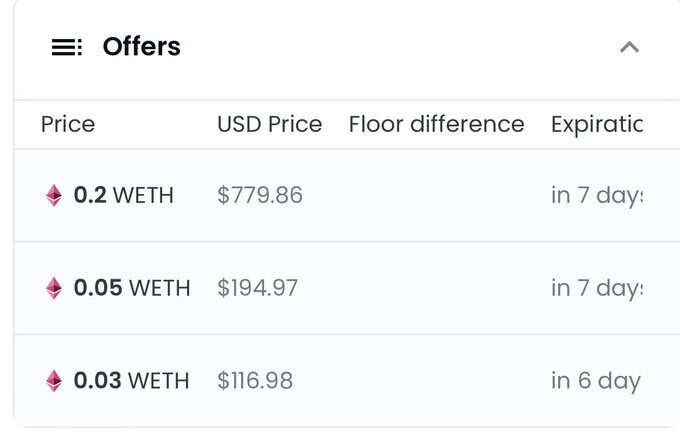Viewport: 680px width, 434px height.
Task: Select the USD Price column header
Action: click(269, 125)
